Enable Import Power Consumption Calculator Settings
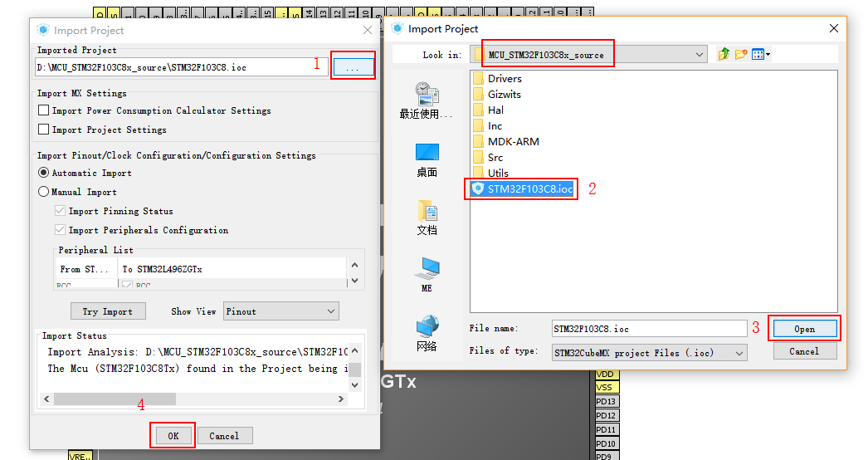Image resolution: width=868 pixels, height=460 pixels. [44, 110]
